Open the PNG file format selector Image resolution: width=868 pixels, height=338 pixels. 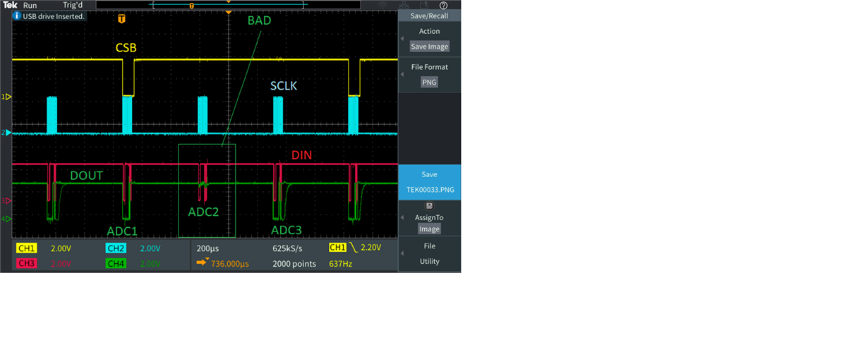tap(429, 82)
